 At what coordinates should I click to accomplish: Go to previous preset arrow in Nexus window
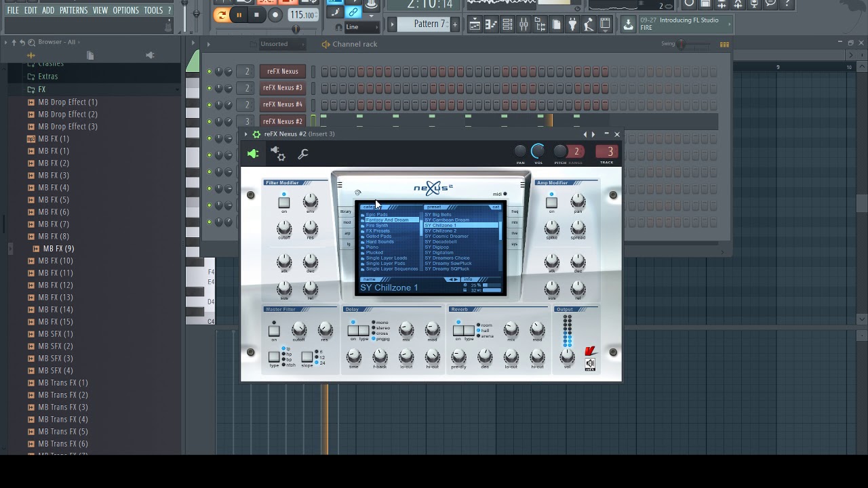pyautogui.click(x=585, y=134)
